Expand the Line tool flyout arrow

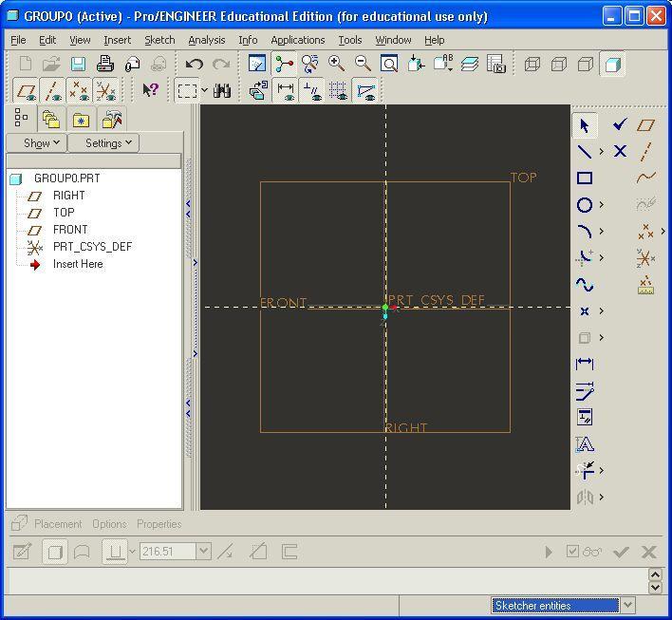pyautogui.click(x=601, y=151)
